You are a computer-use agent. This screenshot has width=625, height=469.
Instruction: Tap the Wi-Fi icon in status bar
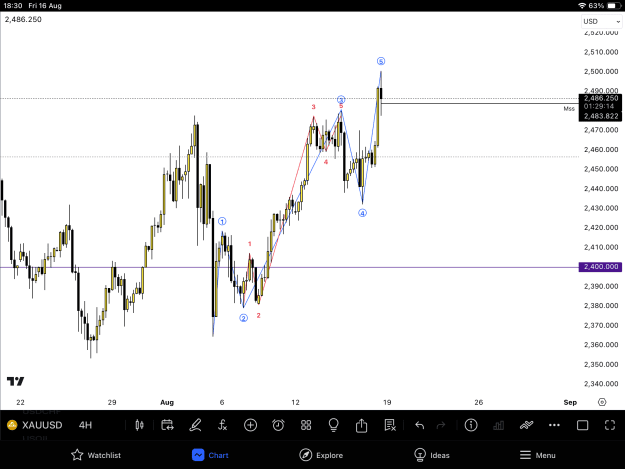point(582,6)
